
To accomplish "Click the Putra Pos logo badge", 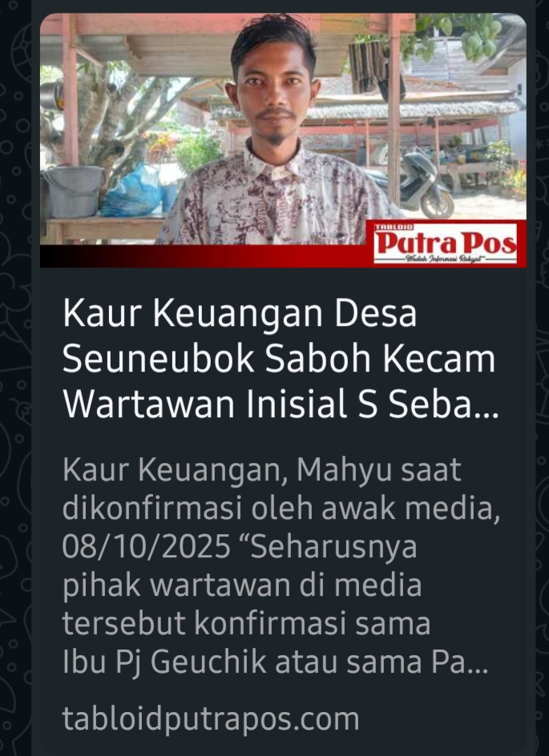I will point(445,243).
